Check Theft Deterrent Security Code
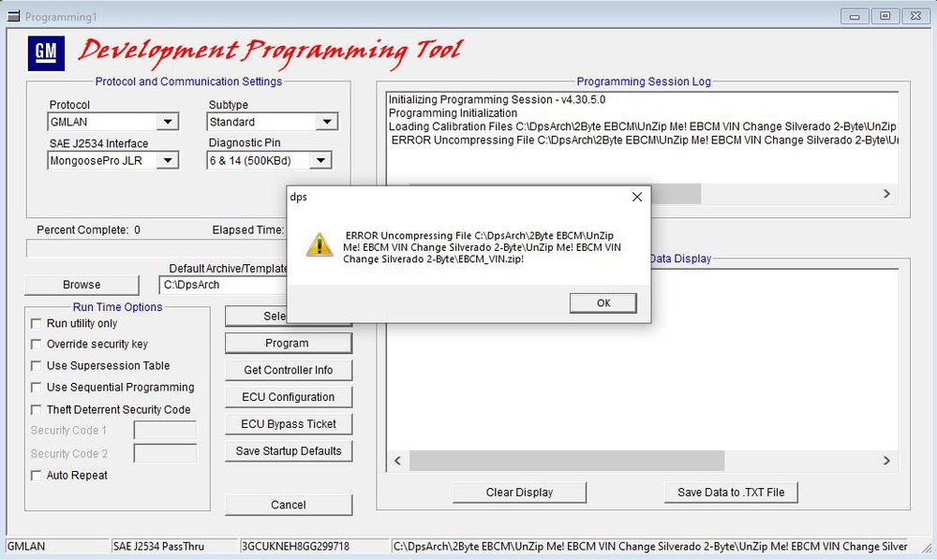 pyautogui.click(x=36, y=409)
